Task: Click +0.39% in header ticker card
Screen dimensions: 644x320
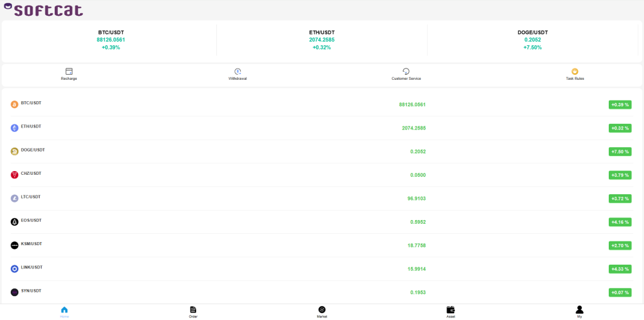Action: pos(111,48)
